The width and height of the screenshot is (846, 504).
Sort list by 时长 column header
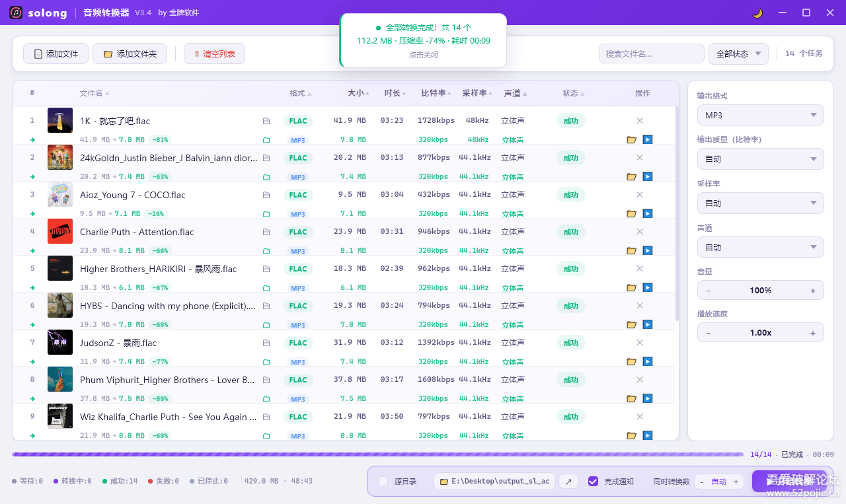click(395, 93)
